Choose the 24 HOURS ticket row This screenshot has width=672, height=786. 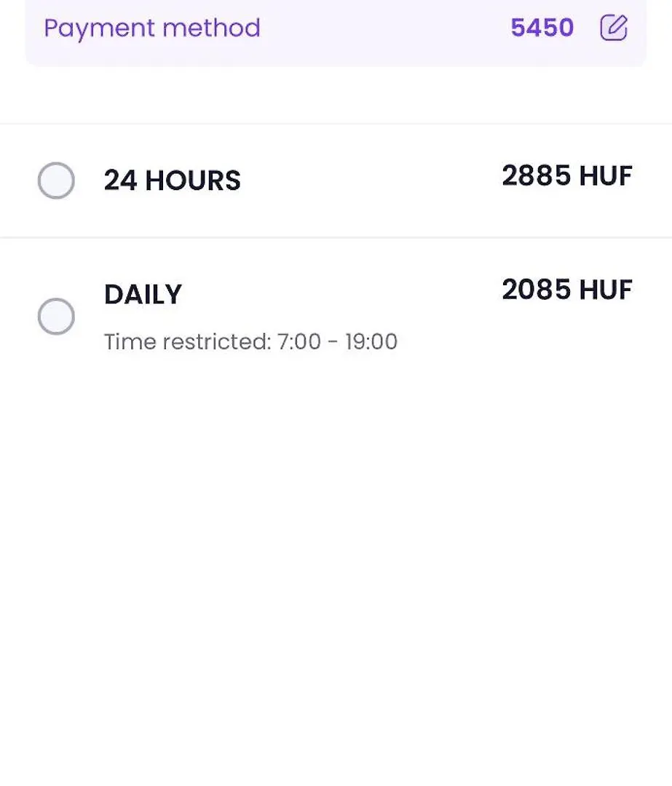pos(336,180)
